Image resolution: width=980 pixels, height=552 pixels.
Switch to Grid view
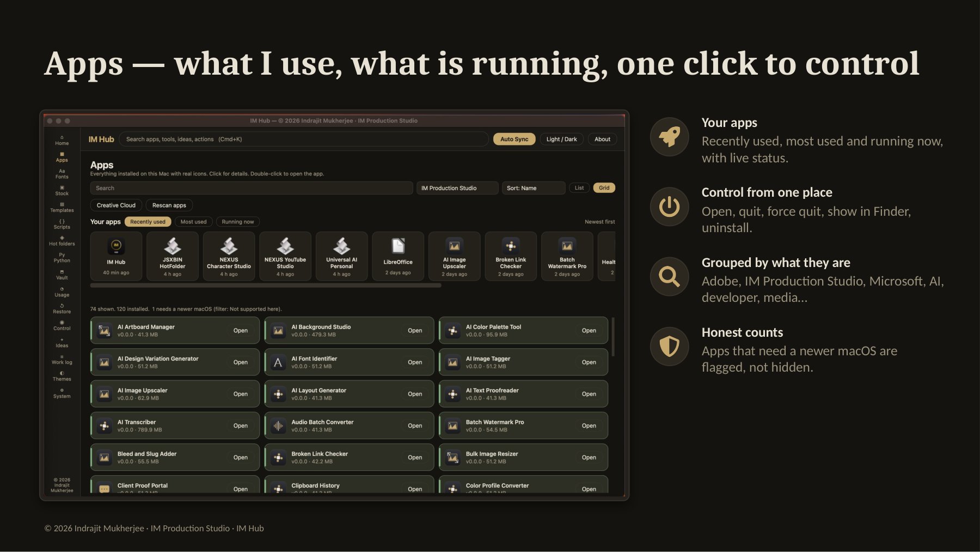(604, 188)
